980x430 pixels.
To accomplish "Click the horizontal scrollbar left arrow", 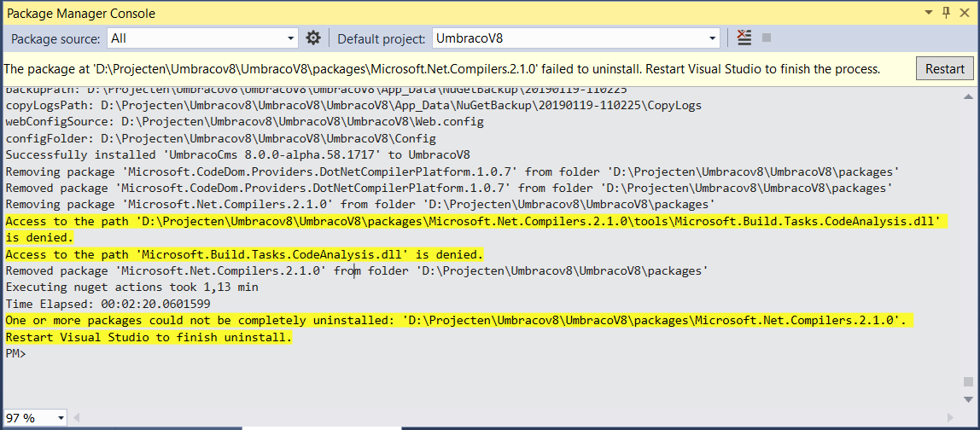I will point(77,418).
